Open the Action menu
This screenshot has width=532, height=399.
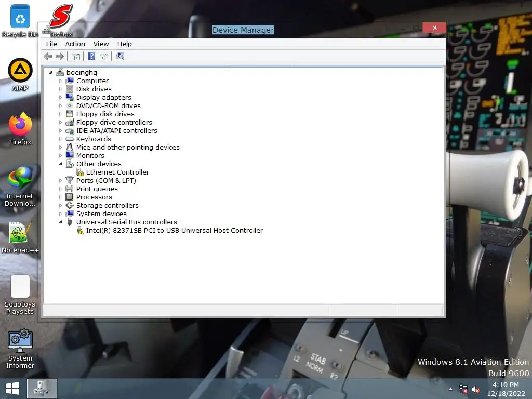[75, 44]
